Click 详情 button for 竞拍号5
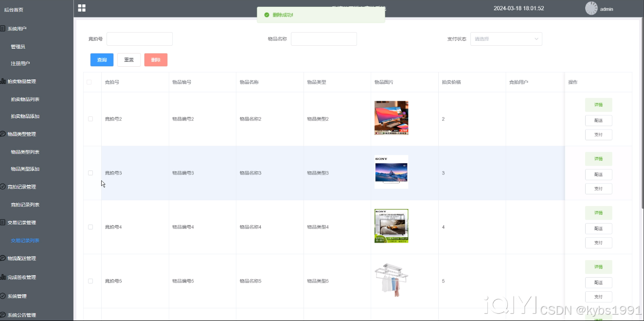This screenshot has width=644, height=321. point(598,267)
